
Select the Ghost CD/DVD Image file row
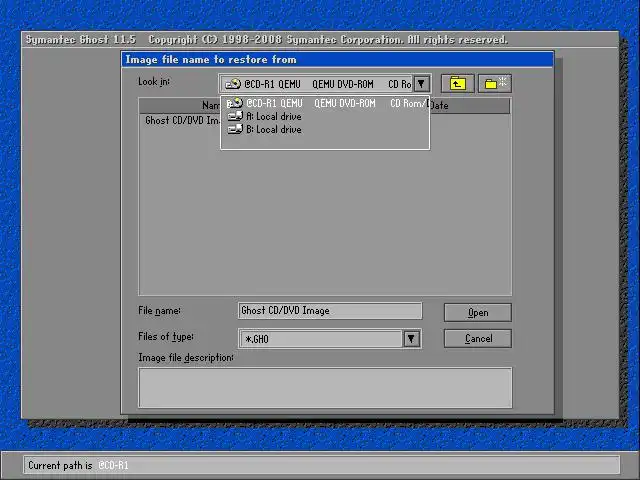182,120
